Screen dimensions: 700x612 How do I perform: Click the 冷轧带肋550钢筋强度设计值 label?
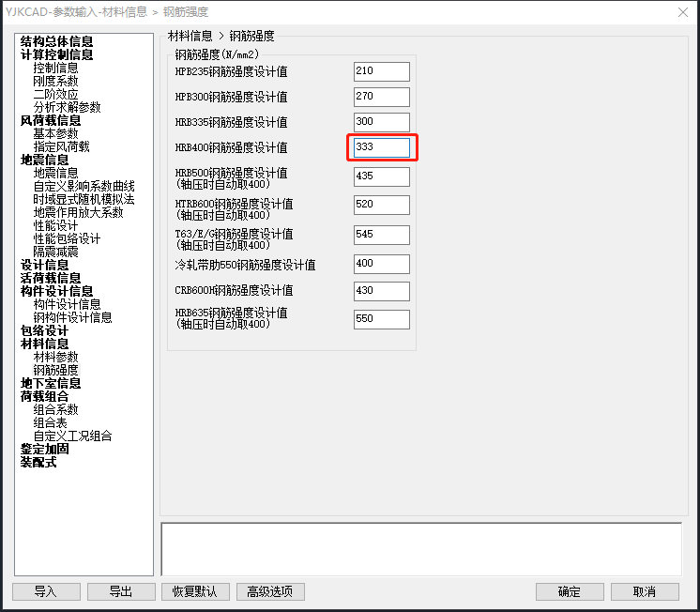pyautogui.click(x=245, y=265)
